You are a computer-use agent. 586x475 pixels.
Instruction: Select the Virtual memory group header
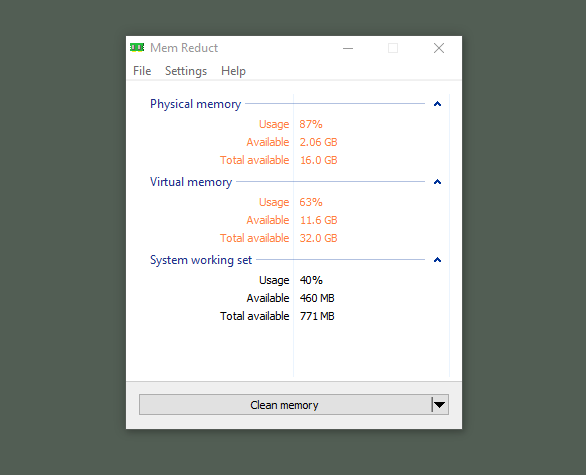[x=191, y=182]
